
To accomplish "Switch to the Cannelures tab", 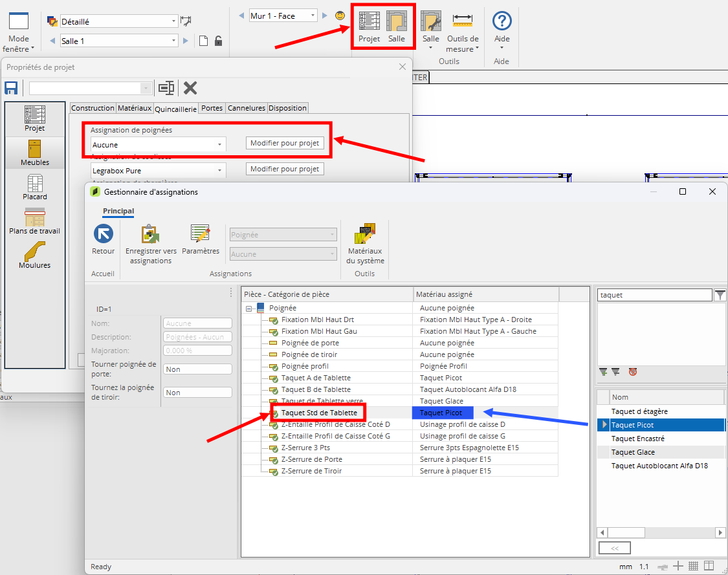I will pos(246,108).
